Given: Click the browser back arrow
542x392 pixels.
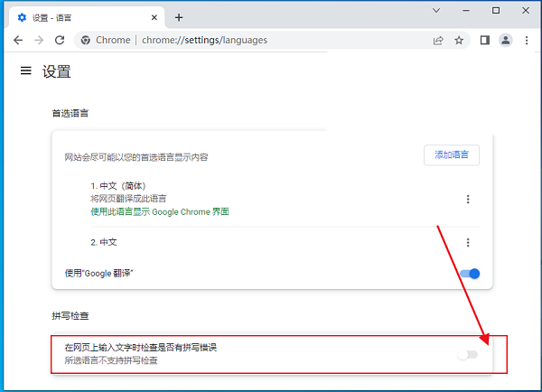Looking at the screenshot, I should [18, 40].
